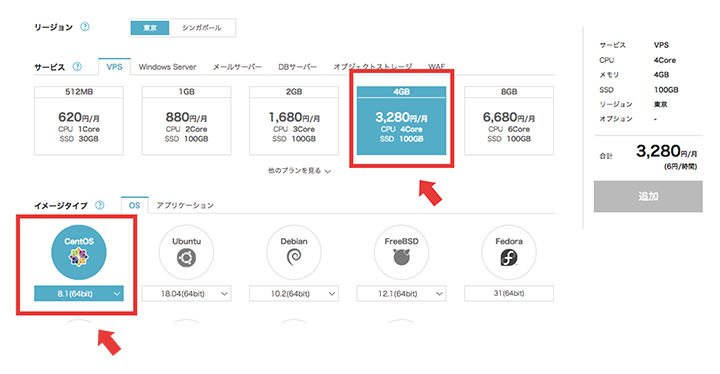720x374 pixels.
Task: Open the WAF service tab
Action: click(437, 67)
